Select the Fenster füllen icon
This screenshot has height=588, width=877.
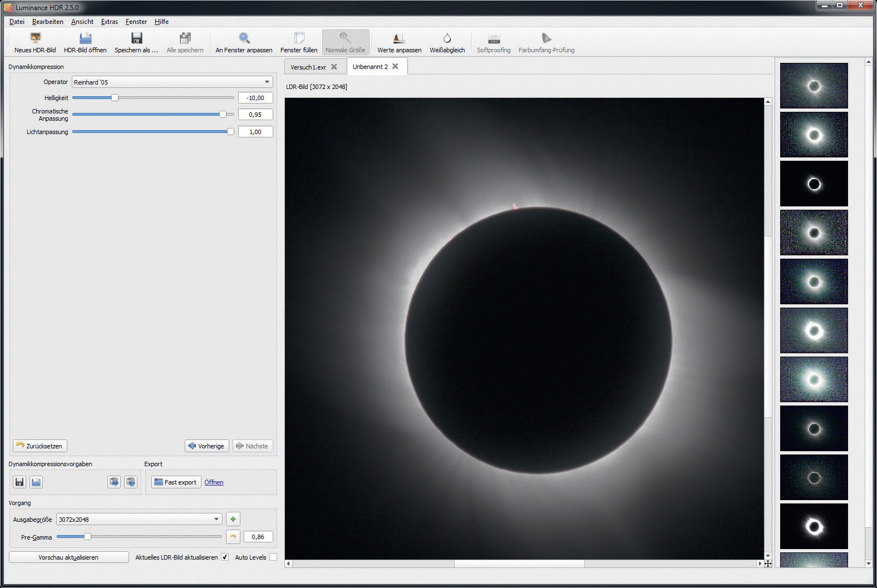point(299,38)
